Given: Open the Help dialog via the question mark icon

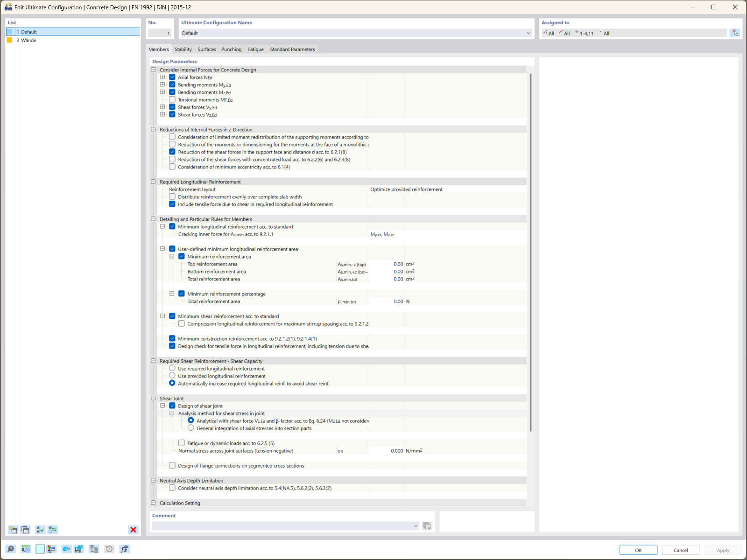Looking at the screenshot, I should pyautogui.click(x=10, y=549).
